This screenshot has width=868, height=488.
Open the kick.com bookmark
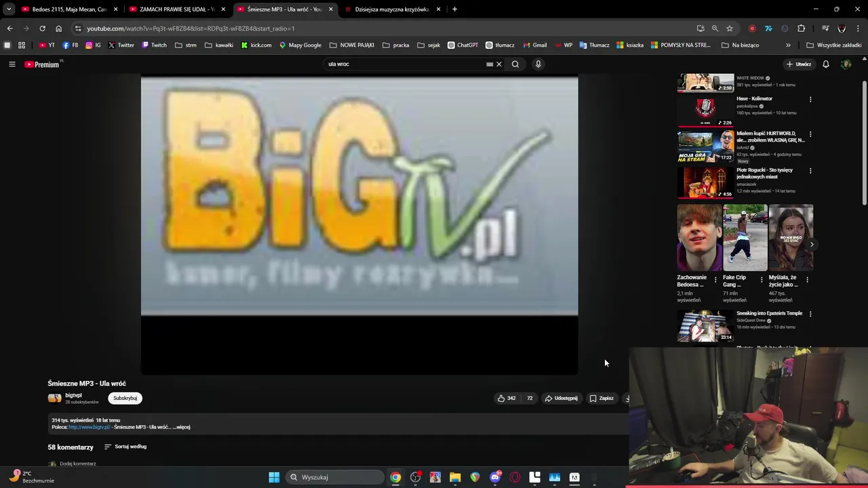[256, 45]
